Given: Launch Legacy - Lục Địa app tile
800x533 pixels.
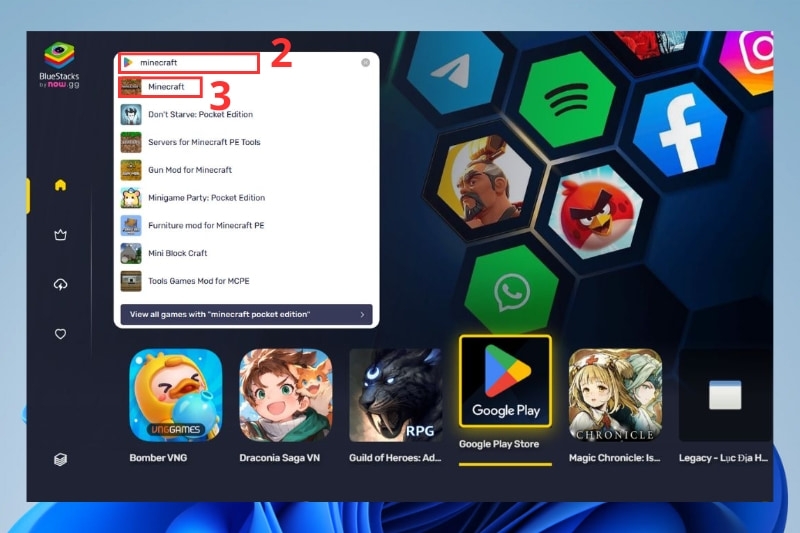Looking at the screenshot, I should click(726, 395).
